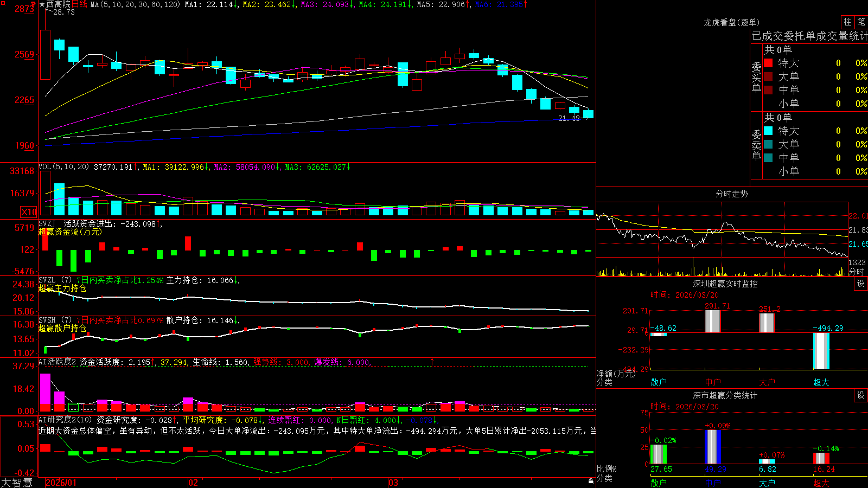
Task: Click the red question mark help icon
Action: point(34,4)
